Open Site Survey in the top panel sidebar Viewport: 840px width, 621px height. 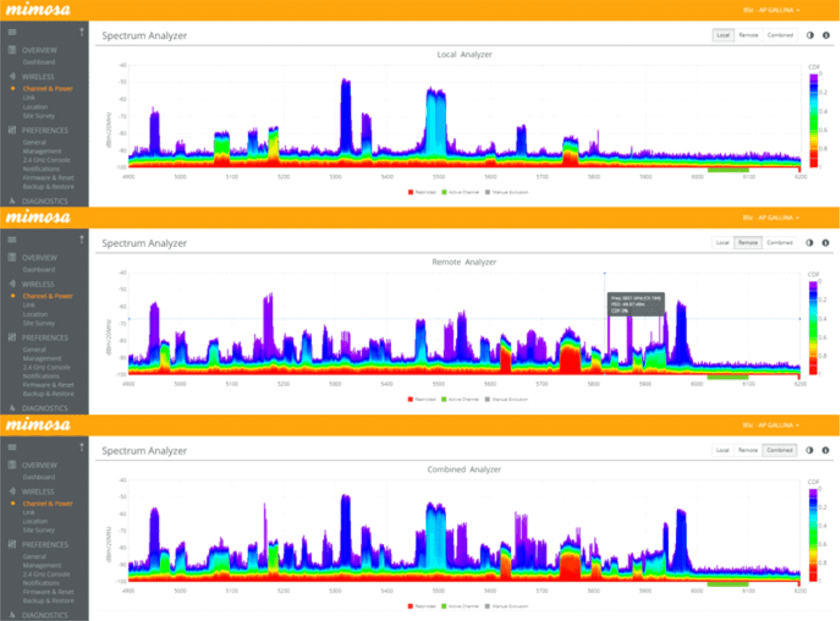(38, 116)
